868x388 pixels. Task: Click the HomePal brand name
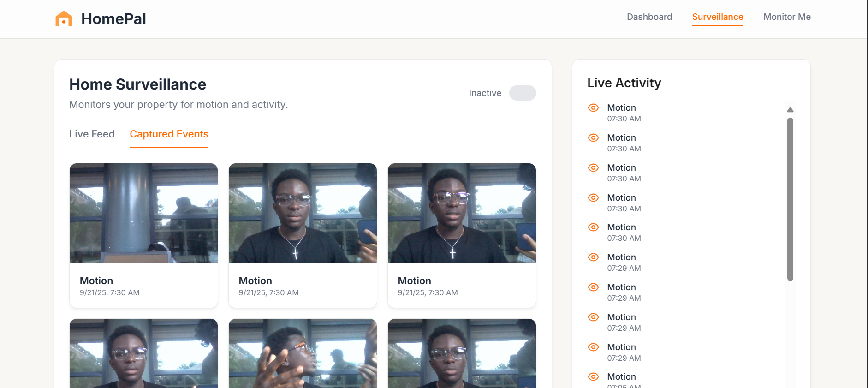point(113,18)
